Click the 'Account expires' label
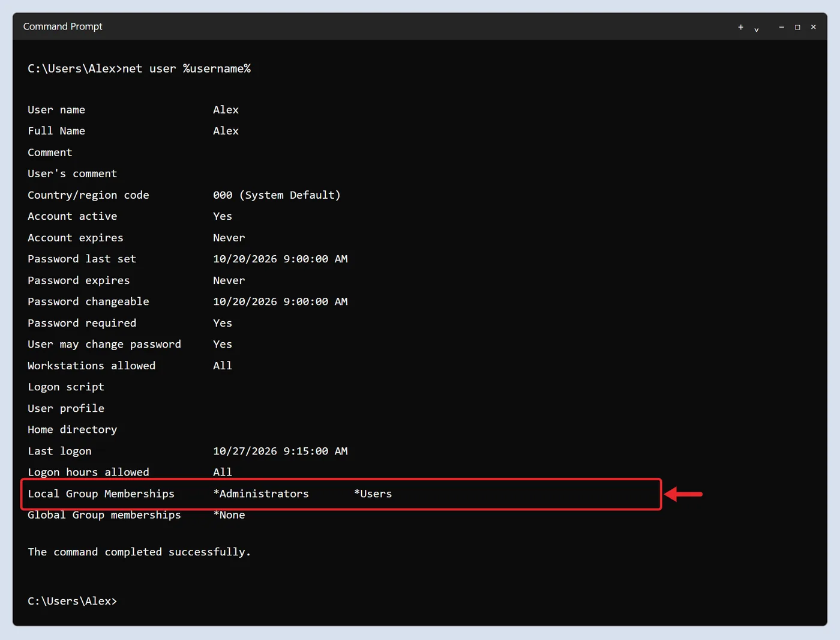The image size is (840, 640). point(76,238)
